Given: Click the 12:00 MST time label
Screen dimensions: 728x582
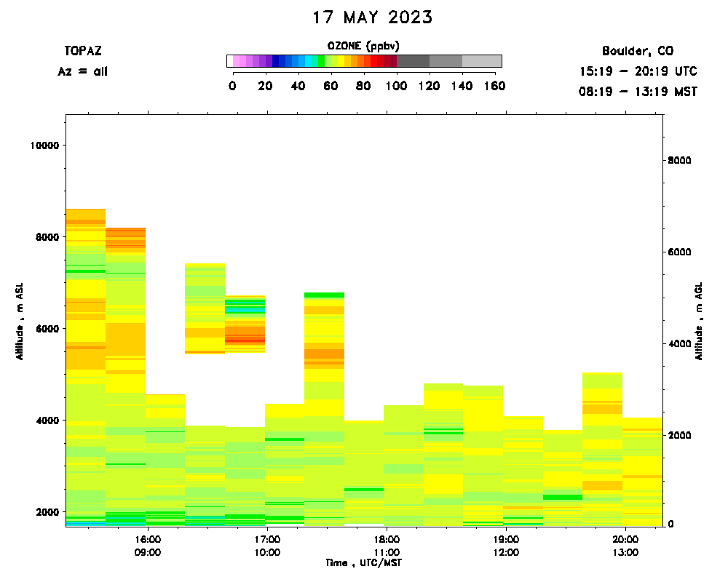Looking at the screenshot, I should point(506,552).
